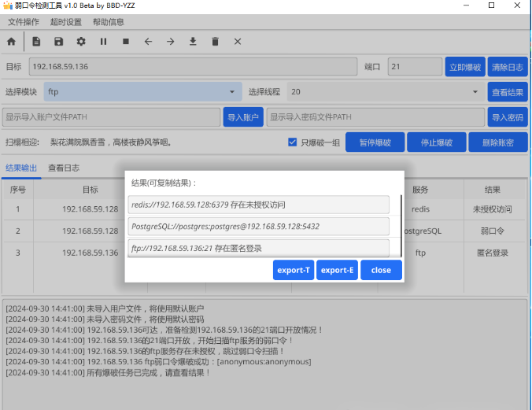
Task: Toggle the 只爆破一组 checkbox
Action: click(292, 142)
